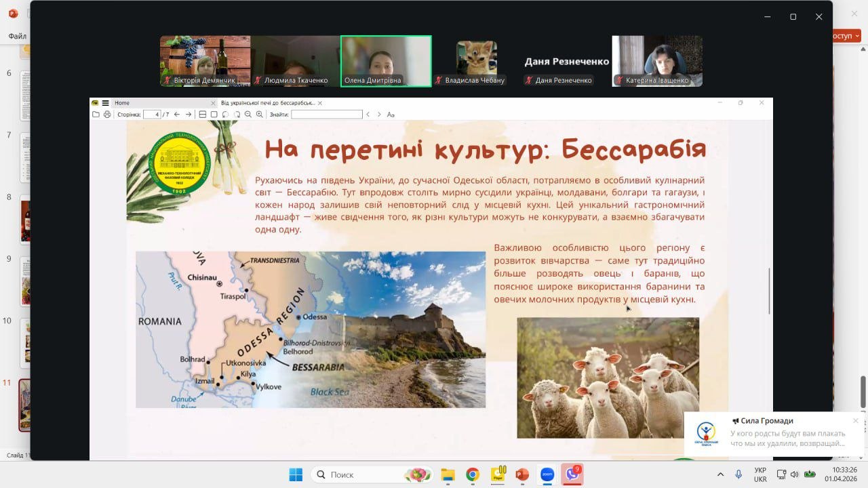Go to the previous page arrow
Screen dimensions: 868x488
pyautogui.click(x=177, y=115)
